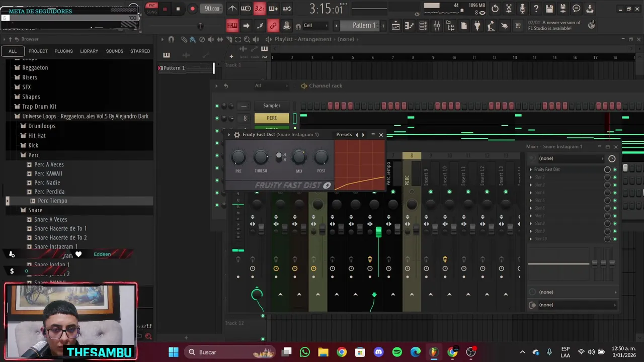The height and width of the screenshot is (362, 644).
Task: Click the stop playback button
Action: (x=178, y=9)
